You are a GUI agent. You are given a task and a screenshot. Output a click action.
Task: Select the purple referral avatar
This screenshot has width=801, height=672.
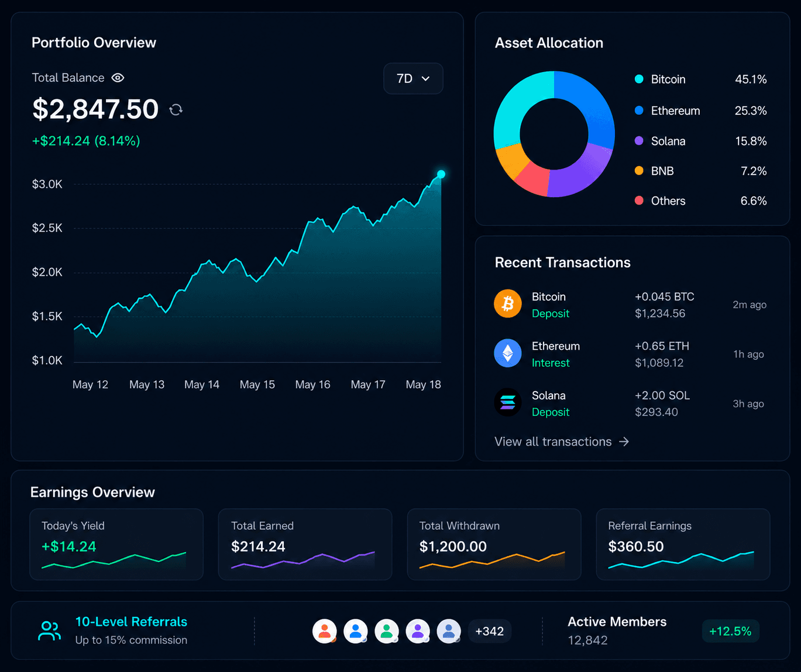pyautogui.click(x=418, y=631)
